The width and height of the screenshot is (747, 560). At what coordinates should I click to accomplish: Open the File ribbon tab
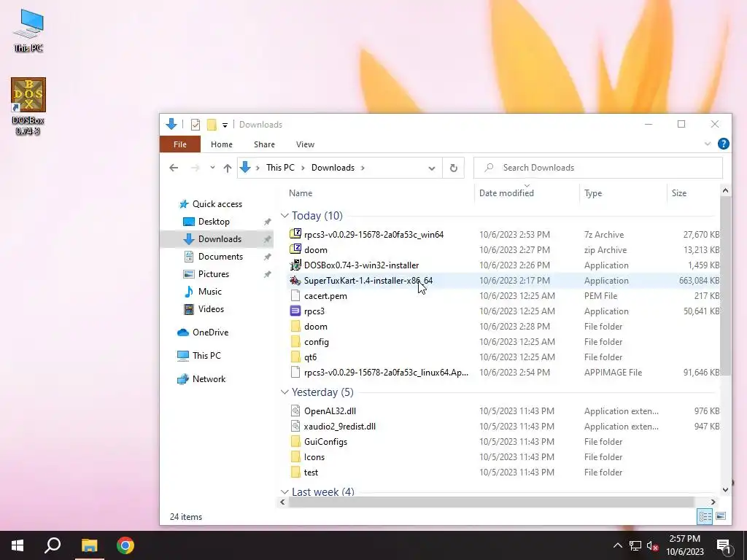[180, 144]
